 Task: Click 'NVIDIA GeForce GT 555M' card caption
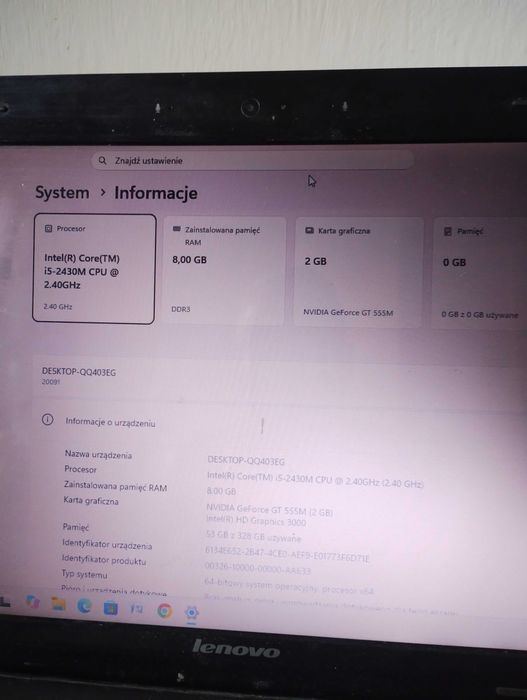point(348,312)
